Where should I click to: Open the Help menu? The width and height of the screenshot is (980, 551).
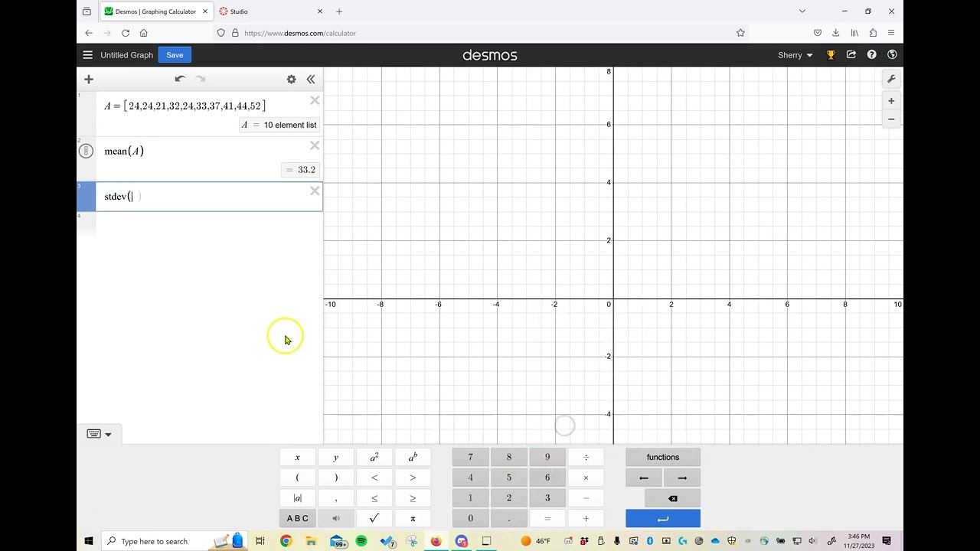coord(871,55)
